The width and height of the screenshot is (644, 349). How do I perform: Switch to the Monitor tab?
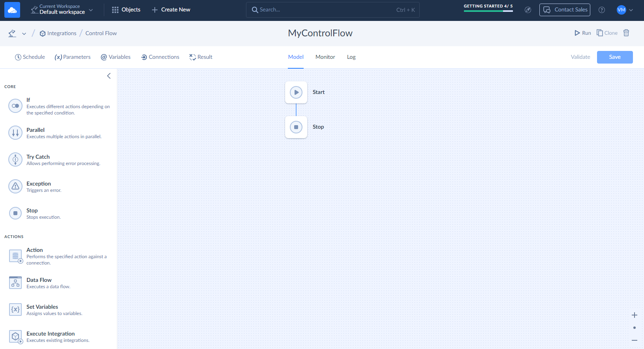[x=325, y=57]
